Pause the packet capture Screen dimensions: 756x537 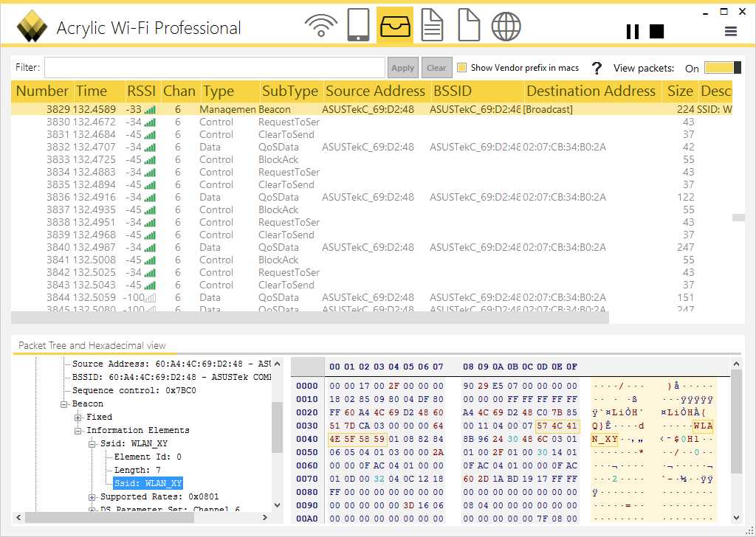coord(633,32)
